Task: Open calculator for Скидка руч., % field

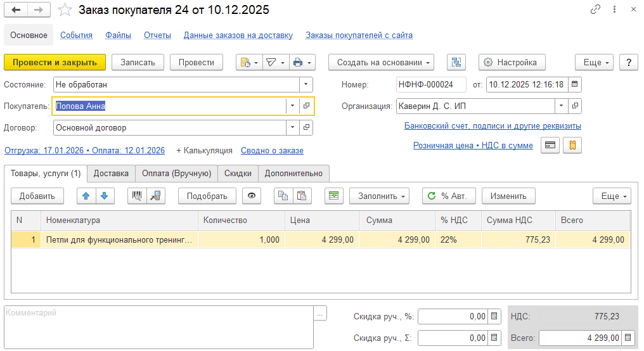Action: tap(494, 317)
